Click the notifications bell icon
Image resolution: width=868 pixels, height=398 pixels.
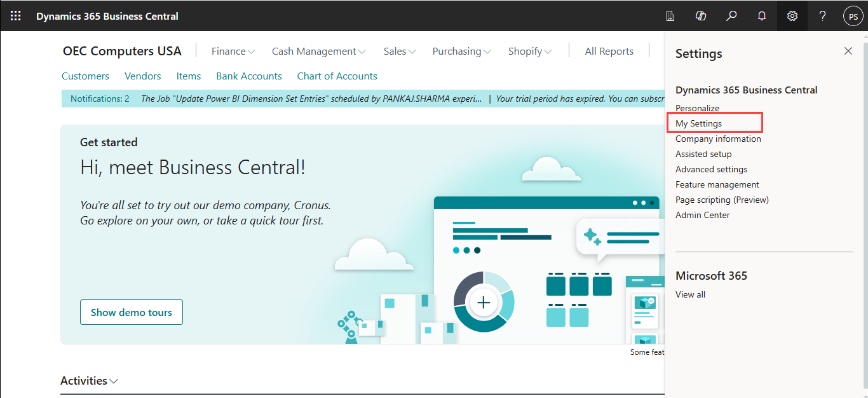[x=762, y=16]
